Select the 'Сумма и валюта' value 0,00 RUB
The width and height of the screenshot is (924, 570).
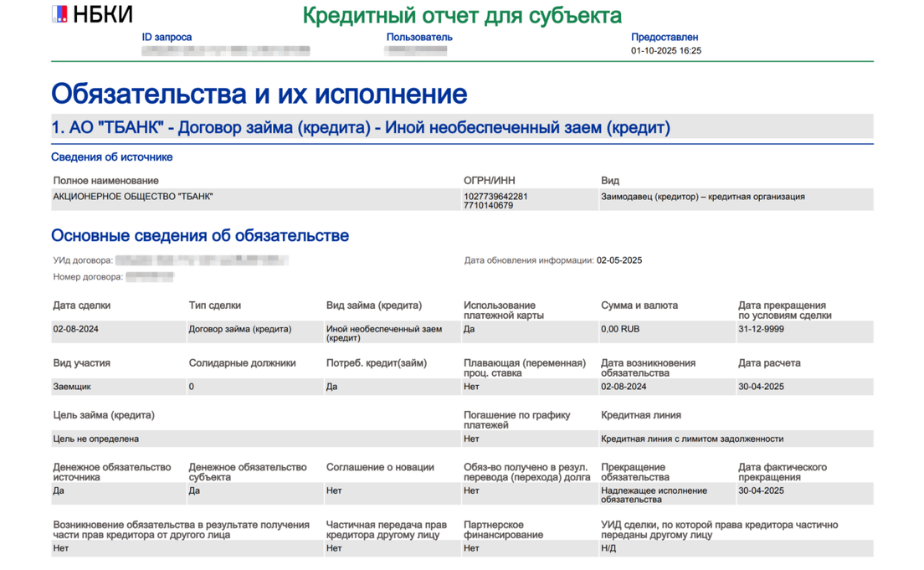[620, 329]
